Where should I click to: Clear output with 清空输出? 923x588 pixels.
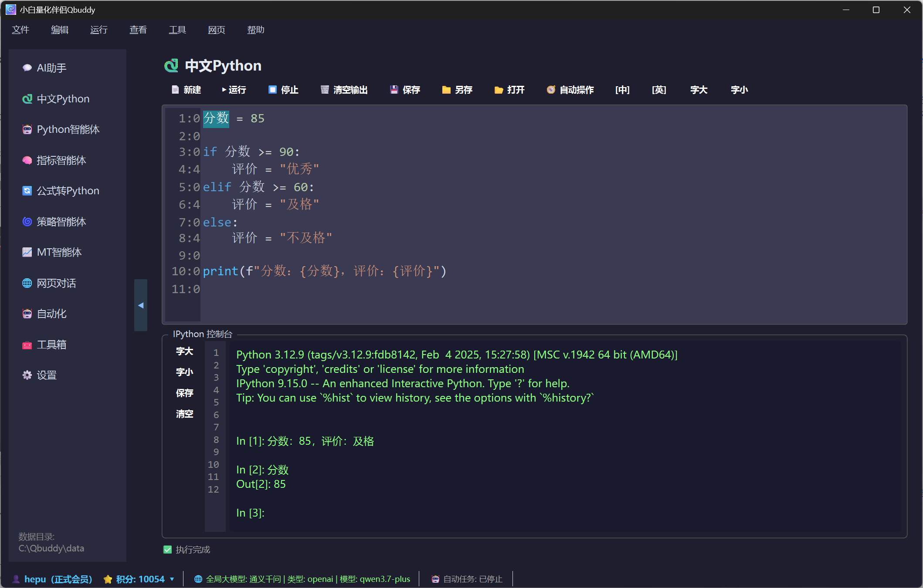pos(344,90)
